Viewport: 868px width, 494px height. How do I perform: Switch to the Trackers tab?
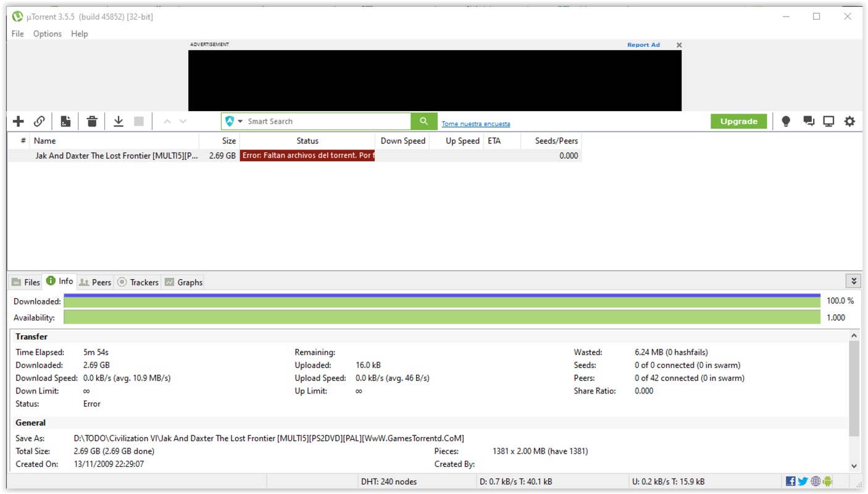[x=138, y=282]
